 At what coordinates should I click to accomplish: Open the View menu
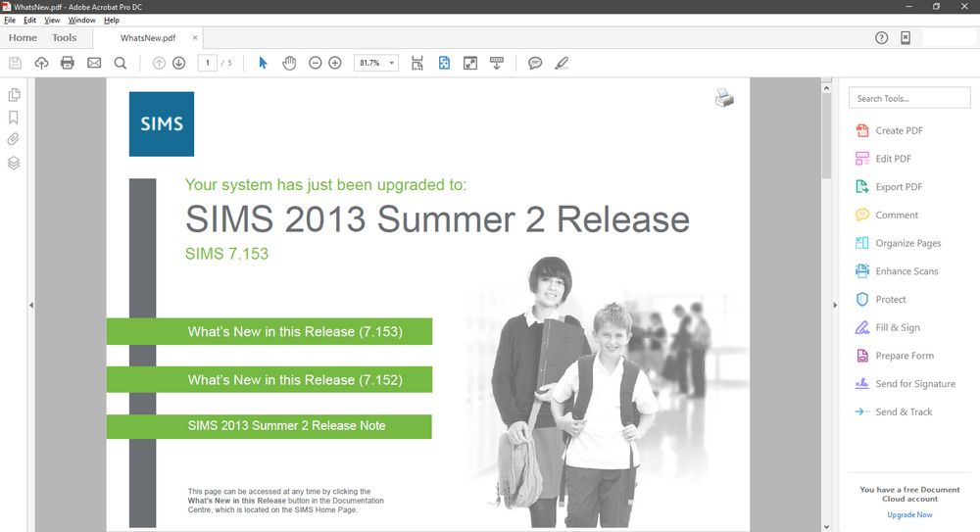(x=52, y=20)
